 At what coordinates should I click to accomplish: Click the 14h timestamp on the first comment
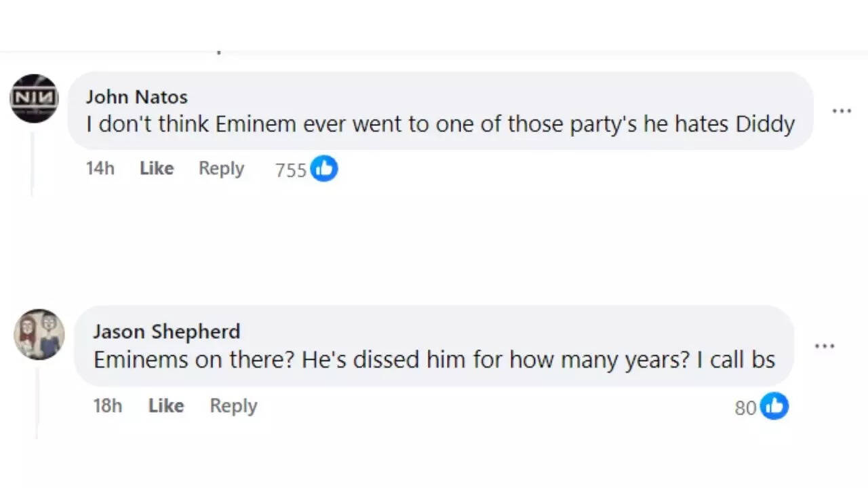(x=100, y=169)
